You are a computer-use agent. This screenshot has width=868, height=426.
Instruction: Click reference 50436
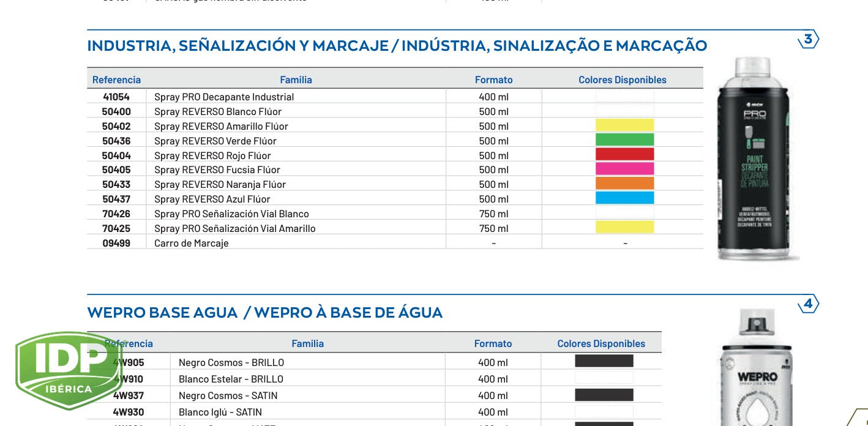[x=116, y=141]
